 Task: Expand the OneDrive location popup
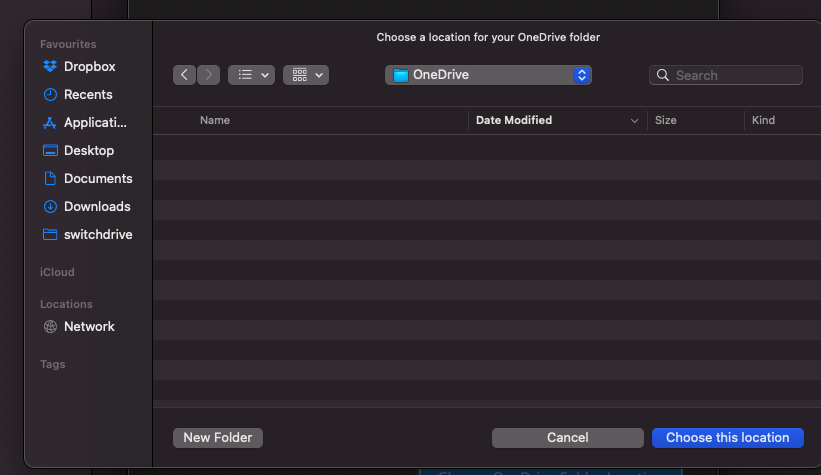[488, 75]
